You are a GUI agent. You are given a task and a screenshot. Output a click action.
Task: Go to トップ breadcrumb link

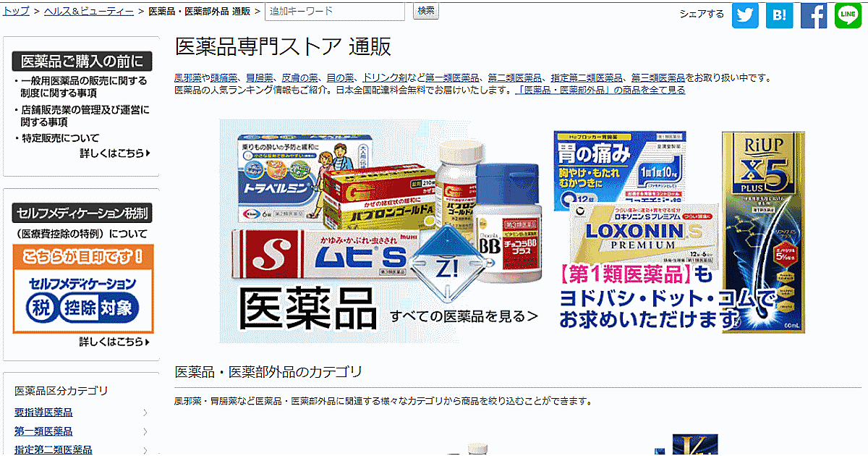17,11
